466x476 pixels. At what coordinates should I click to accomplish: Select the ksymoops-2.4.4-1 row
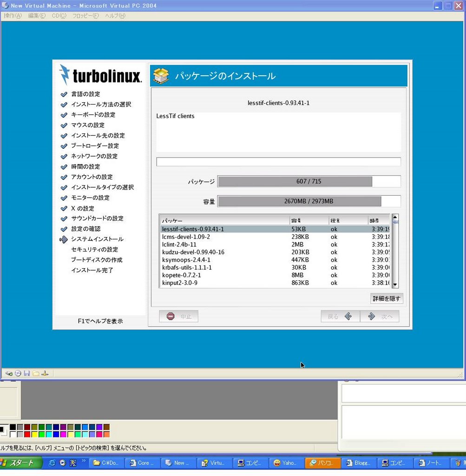click(x=275, y=260)
